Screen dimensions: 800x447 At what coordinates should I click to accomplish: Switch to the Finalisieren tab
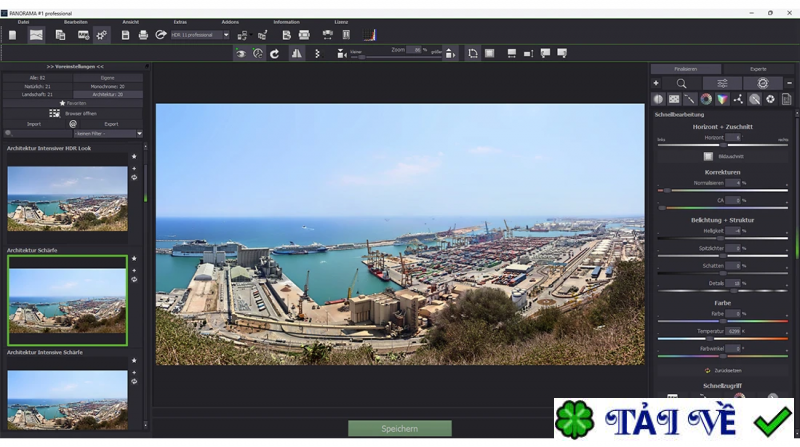[x=686, y=69]
